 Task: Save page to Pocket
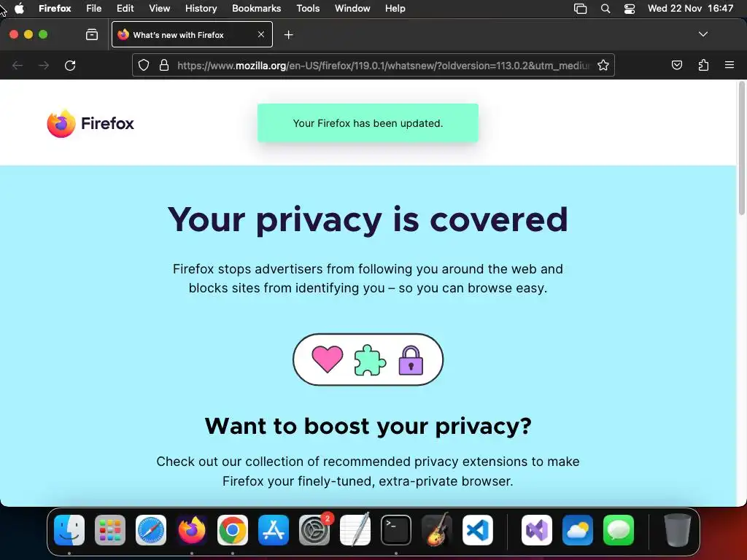[676, 65]
